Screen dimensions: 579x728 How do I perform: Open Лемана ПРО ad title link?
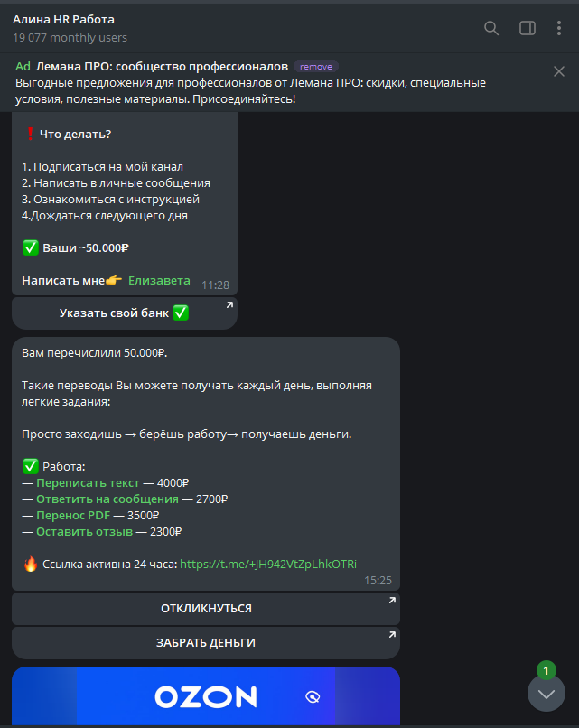[163, 66]
